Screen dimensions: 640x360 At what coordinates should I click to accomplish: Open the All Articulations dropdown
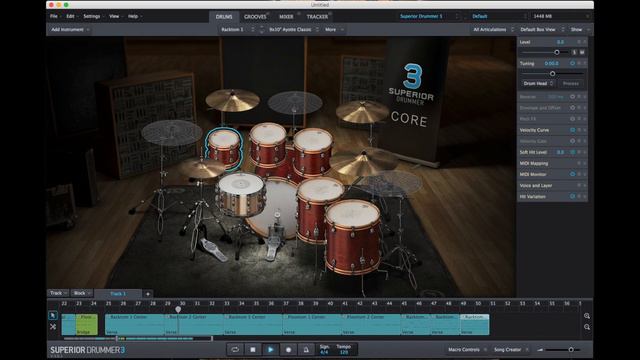click(493, 29)
